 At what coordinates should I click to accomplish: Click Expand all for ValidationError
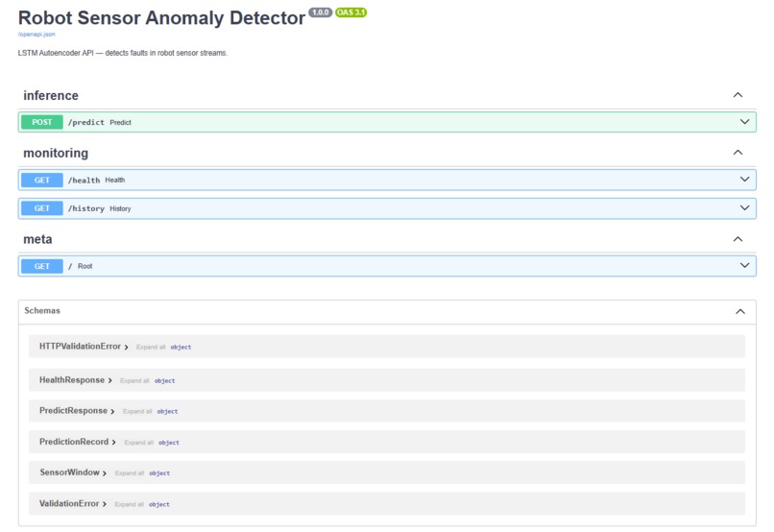point(129,504)
